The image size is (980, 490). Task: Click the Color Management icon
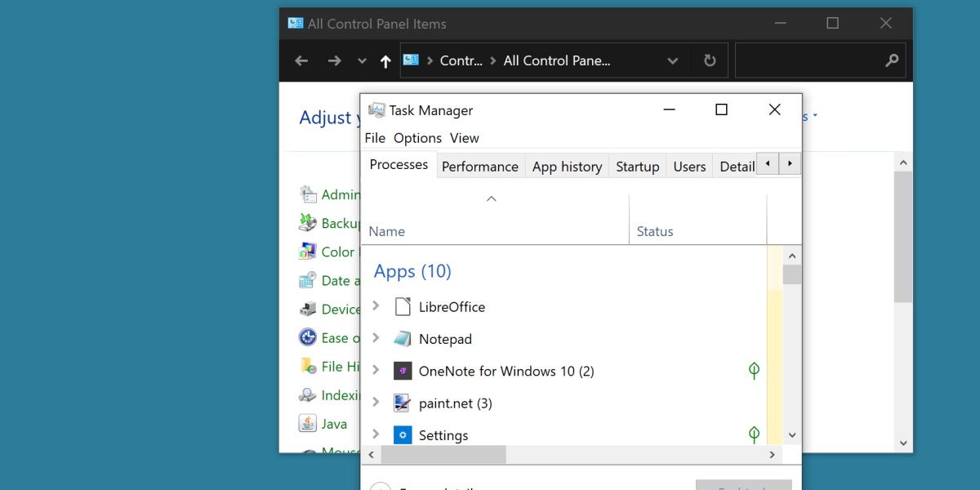click(308, 252)
